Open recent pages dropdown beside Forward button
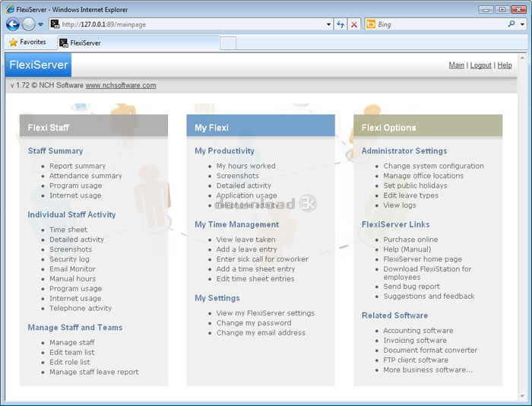Image resolution: width=532 pixels, height=406 pixels. (41, 24)
